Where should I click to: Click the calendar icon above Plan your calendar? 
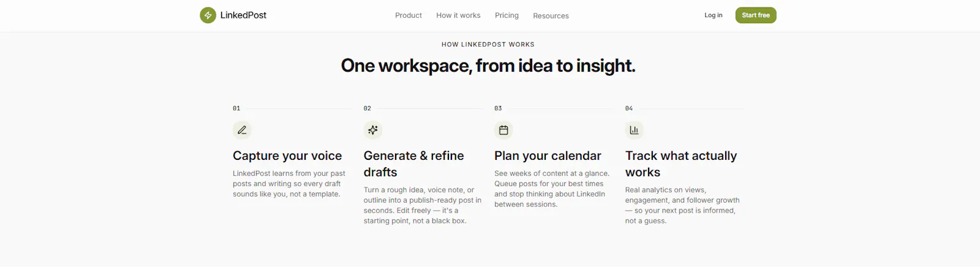click(503, 130)
